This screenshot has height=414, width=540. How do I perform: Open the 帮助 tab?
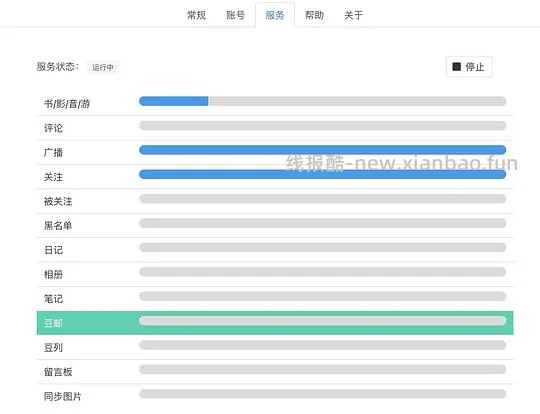coord(314,15)
